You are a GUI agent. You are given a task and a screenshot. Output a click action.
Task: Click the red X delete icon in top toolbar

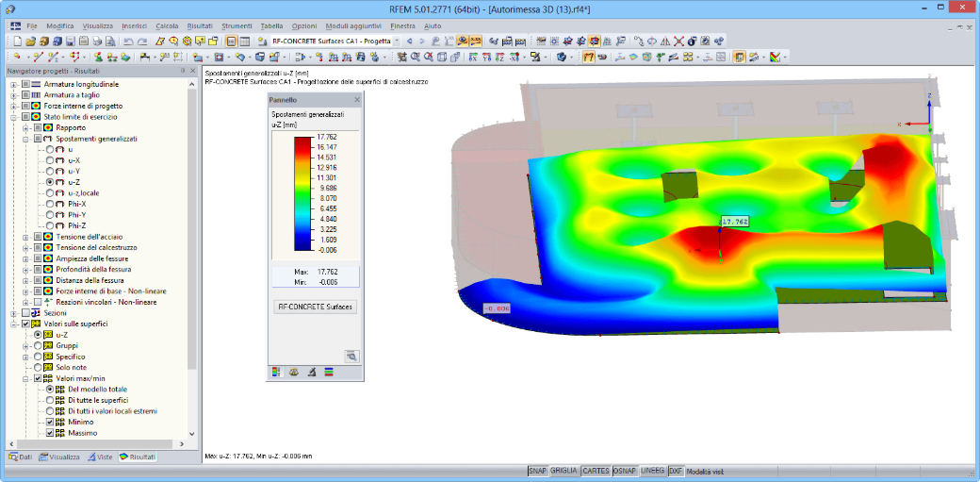[678, 42]
